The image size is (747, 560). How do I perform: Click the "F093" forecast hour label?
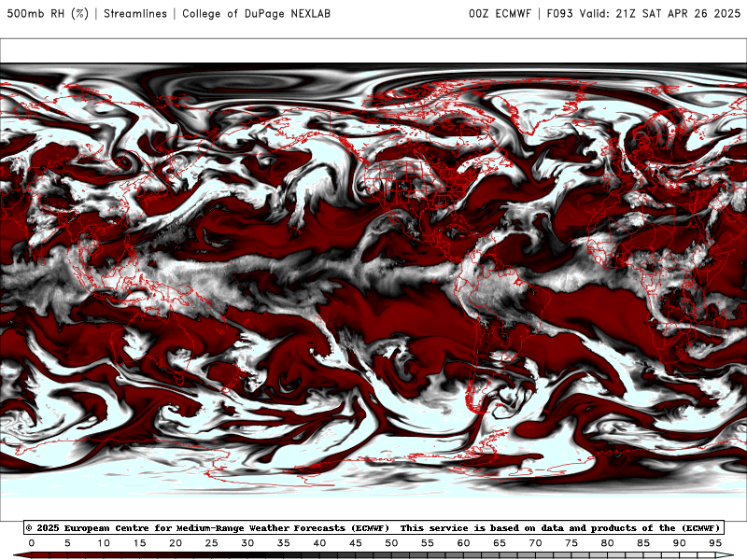pyautogui.click(x=559, y=13)
